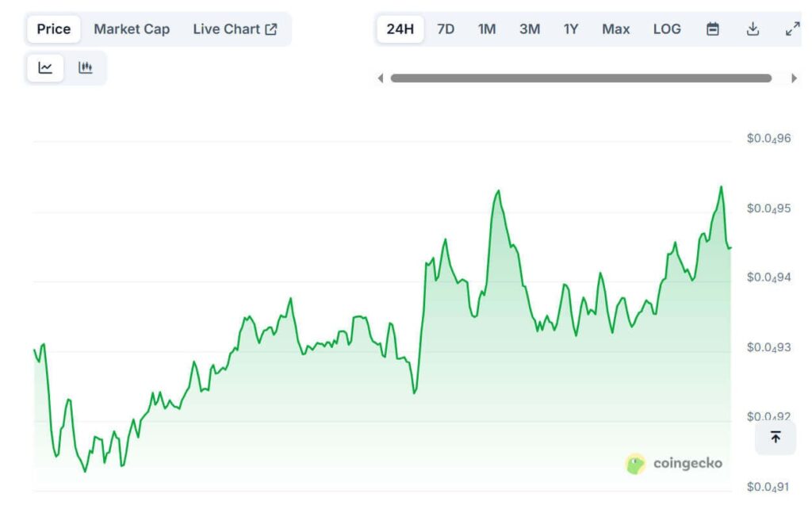Click the right arrow of the range scrollbar
The width and height of the screenshot is (812, 509).
(794, 78)
